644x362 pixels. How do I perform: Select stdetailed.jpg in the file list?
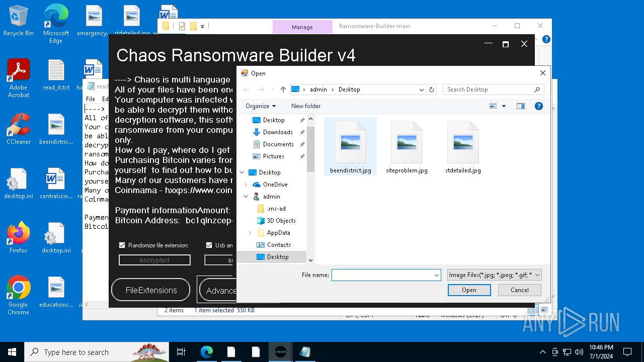[x=463, y=147]
